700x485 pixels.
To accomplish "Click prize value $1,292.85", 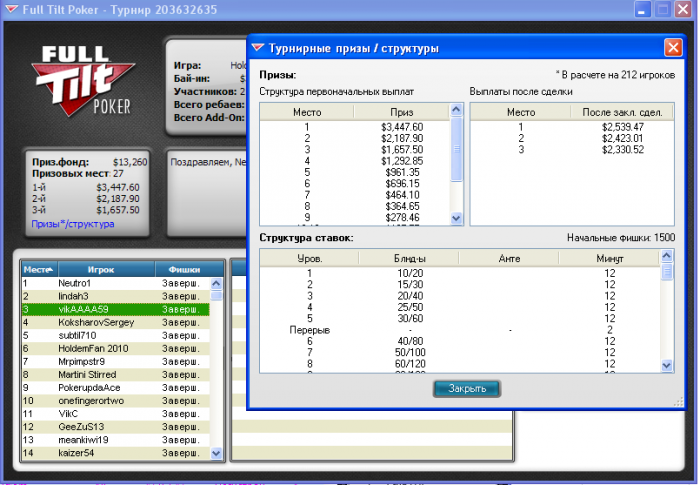I will [x=402, y=161].
